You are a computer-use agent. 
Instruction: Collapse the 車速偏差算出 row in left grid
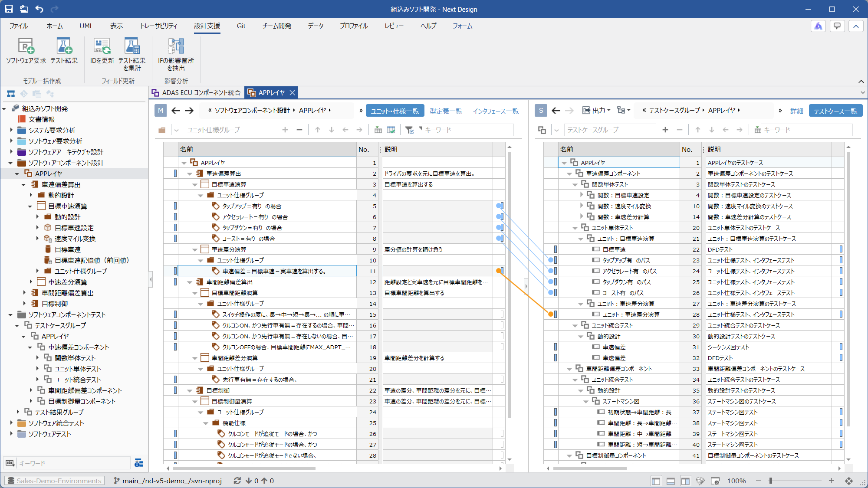[190, 174]
